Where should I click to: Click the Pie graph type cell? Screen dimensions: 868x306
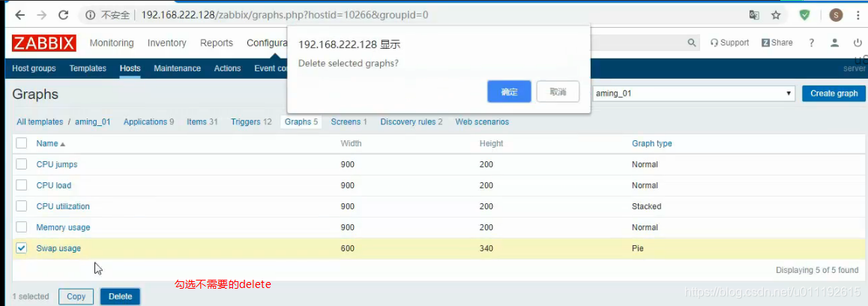[x=638, y=249]
